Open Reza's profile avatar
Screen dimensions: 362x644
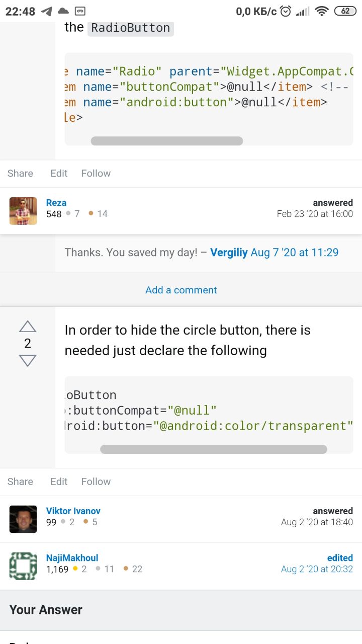23,211
